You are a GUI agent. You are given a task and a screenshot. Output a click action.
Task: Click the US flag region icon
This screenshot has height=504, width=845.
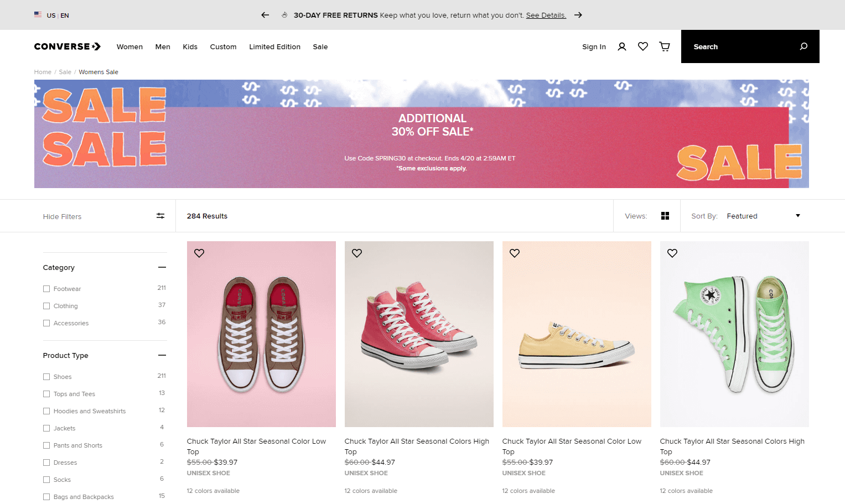38,15
